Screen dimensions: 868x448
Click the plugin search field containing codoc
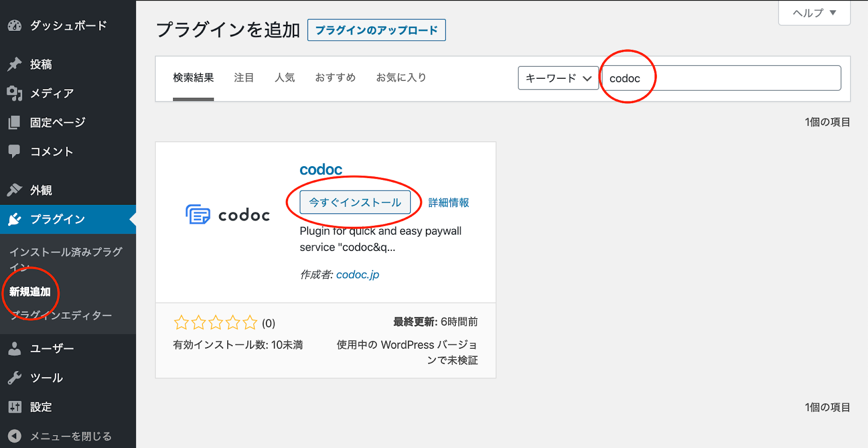pyautogui.click(x=722, y=78)
